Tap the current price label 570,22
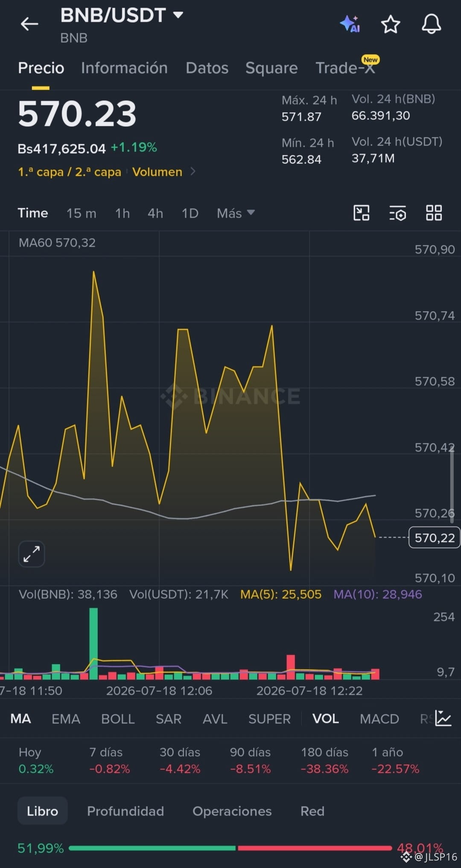Screen dimensions: 461x868 (435, 538)
